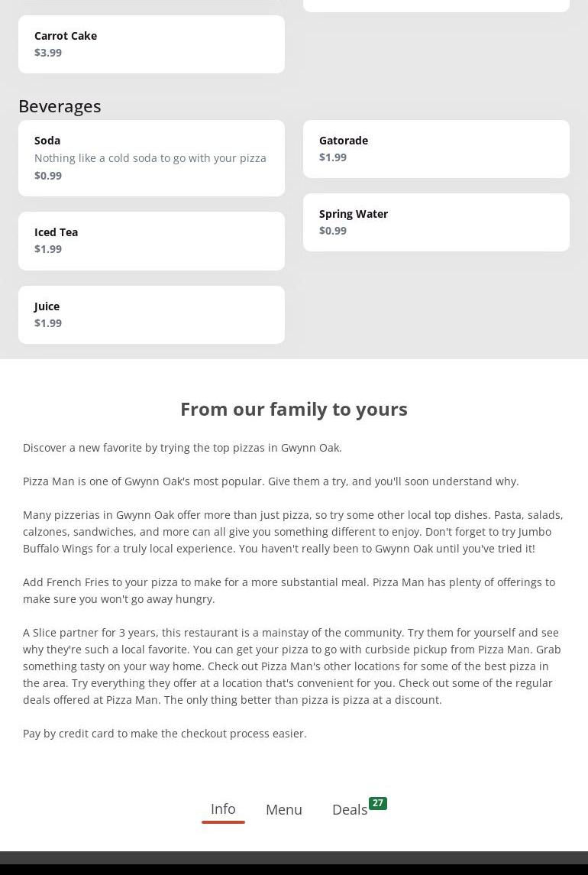588x875 pixels.
Task: Open the Deals tab
Action: tap(350, 809)
